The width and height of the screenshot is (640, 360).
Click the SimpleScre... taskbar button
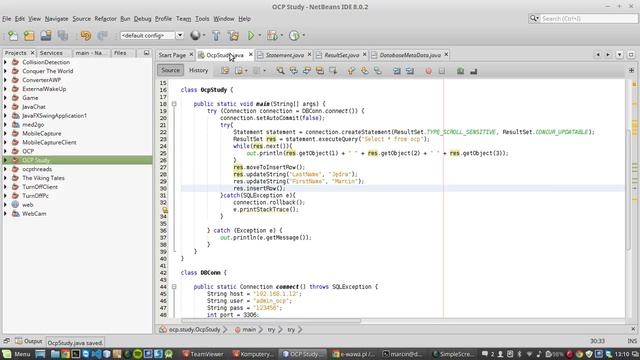point(454,354)
